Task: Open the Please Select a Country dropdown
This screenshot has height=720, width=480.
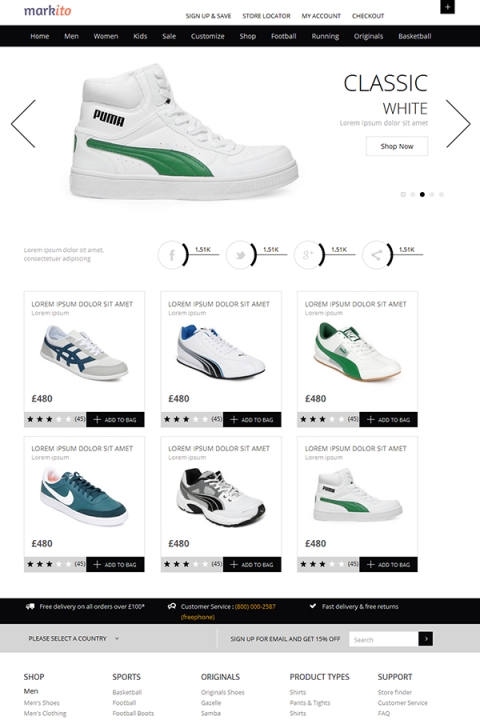Action: click(x=73, y=639)
